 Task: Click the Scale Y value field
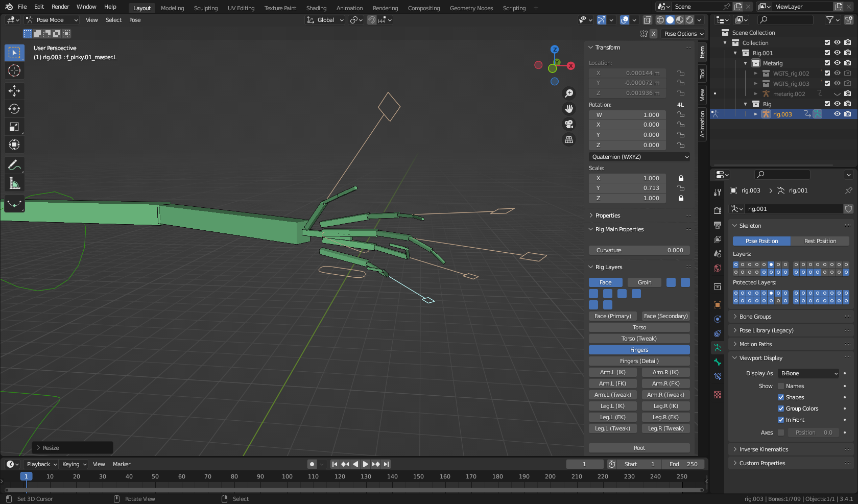point(627,188)
